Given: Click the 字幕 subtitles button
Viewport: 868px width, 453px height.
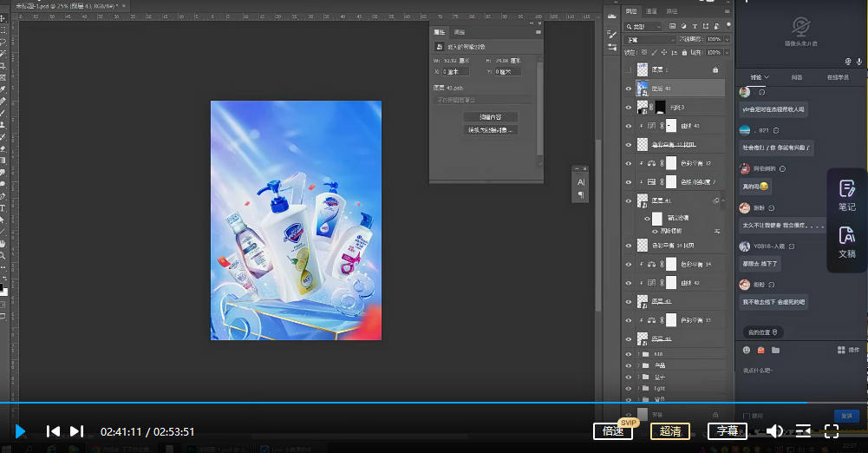Looking at the screenshot, I should [x=727, y=431].
